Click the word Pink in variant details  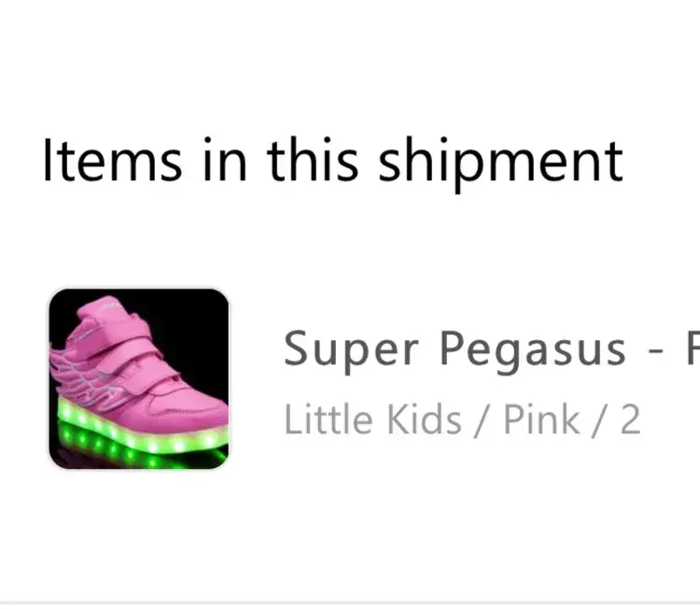tap(541, 420)
